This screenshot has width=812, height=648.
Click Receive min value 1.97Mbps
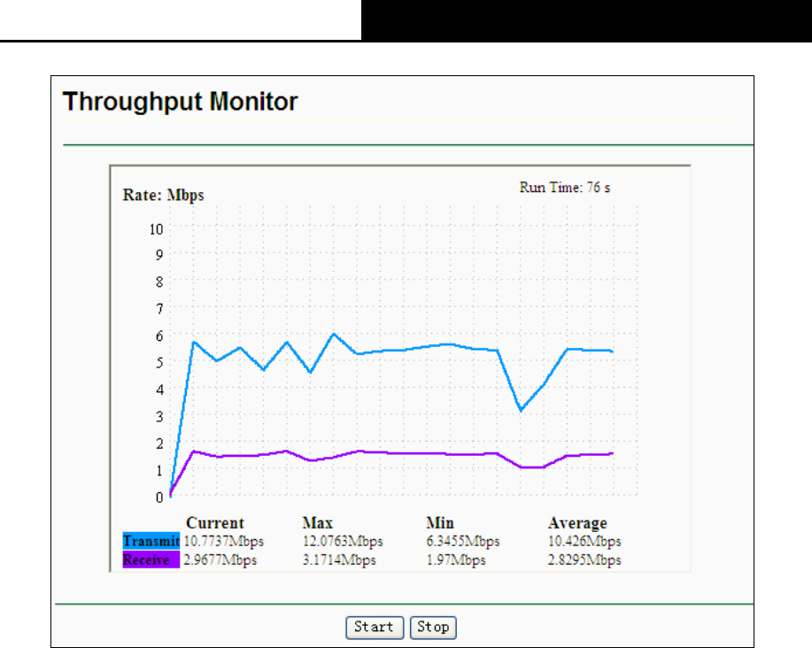[456, 560]
